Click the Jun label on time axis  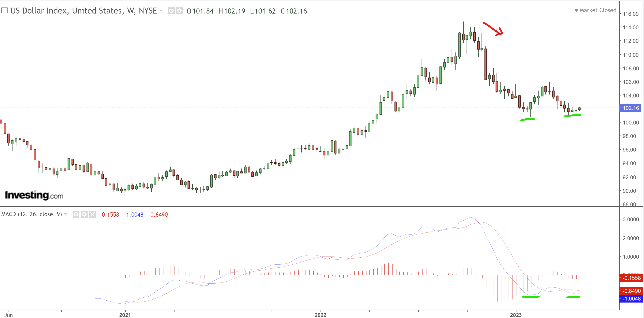click(8, 315)
